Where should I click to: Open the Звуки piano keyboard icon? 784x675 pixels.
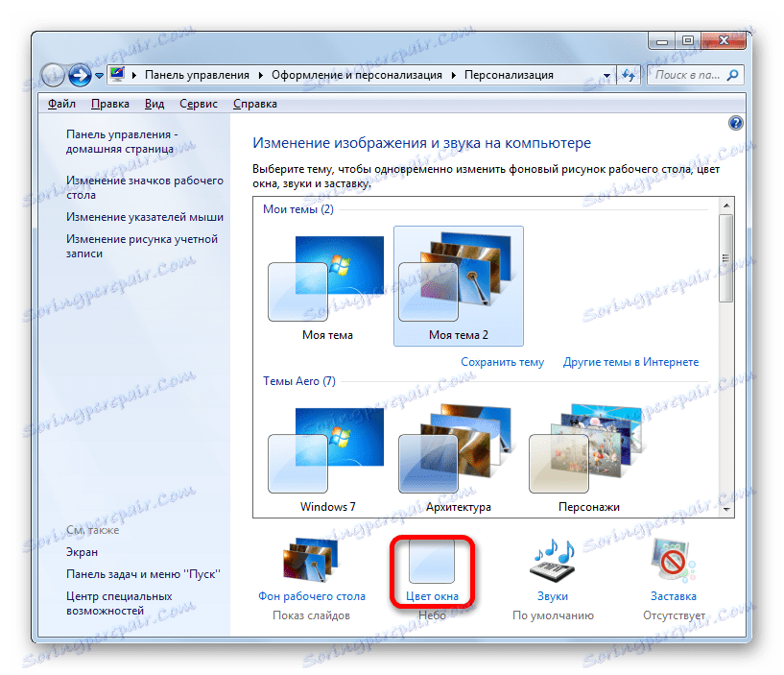click(553, 561)
